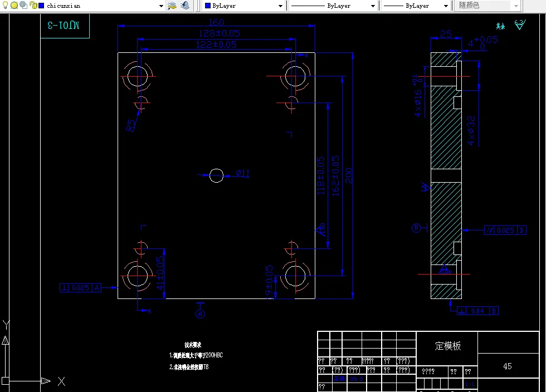This screenshot has width=546, height=392.
Task: Toggle the layer lock padlock icon
Action: (33, 5)
